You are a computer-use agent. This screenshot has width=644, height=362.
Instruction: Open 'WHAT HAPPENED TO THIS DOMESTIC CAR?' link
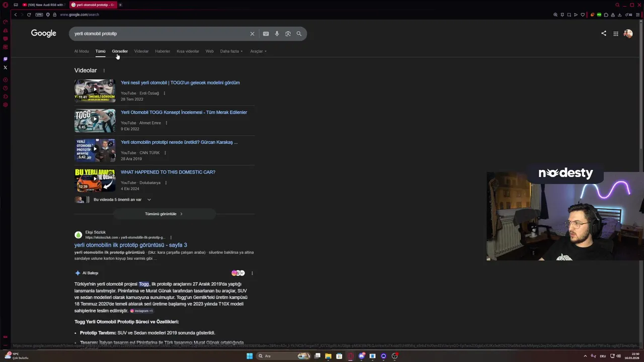[x=168, y=172]
